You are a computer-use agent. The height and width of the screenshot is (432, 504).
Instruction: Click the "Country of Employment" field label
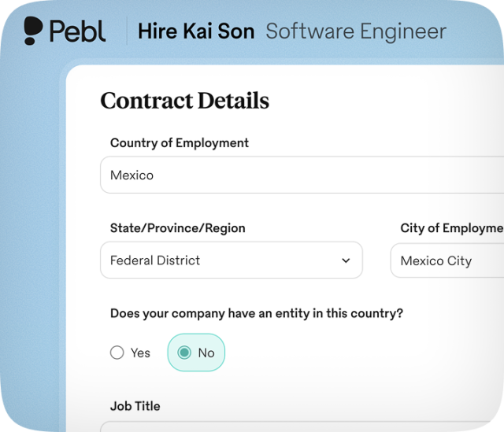coord(180,143)
